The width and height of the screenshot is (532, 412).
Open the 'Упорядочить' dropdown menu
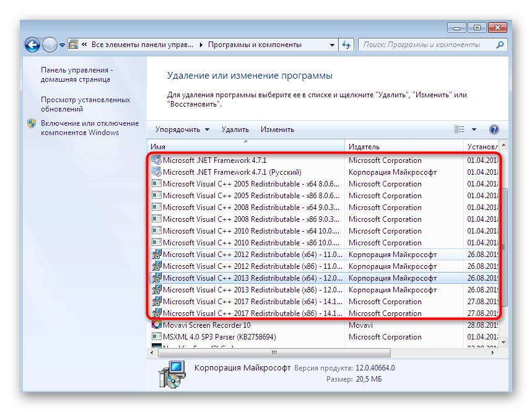182,129
